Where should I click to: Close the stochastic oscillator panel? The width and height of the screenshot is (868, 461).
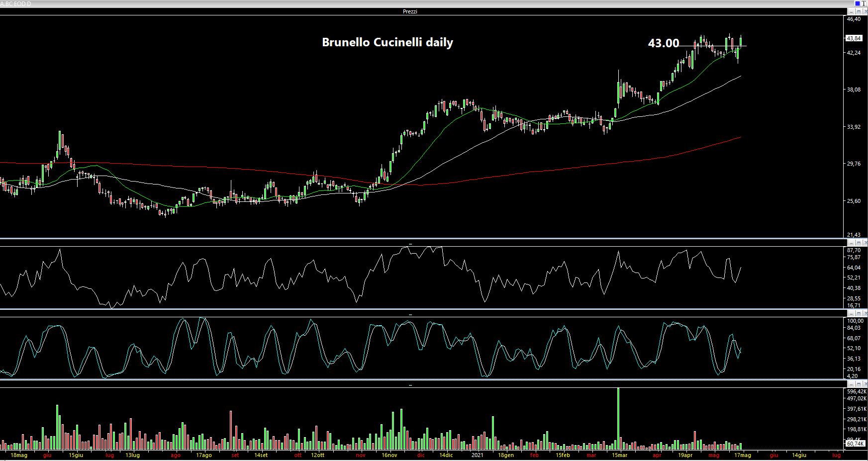865,313
